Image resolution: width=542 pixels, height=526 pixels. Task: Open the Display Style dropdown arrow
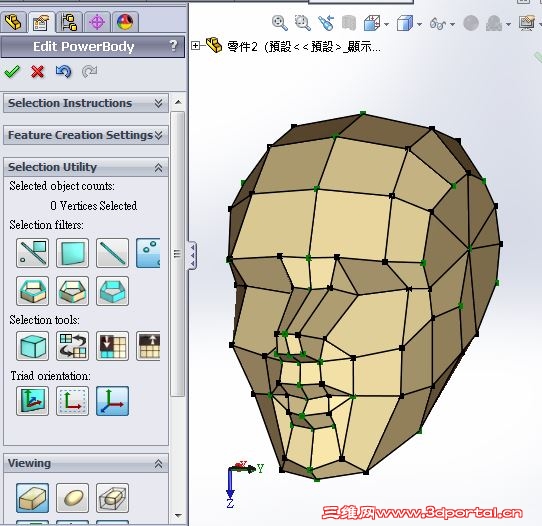click(x=419, y=24)
